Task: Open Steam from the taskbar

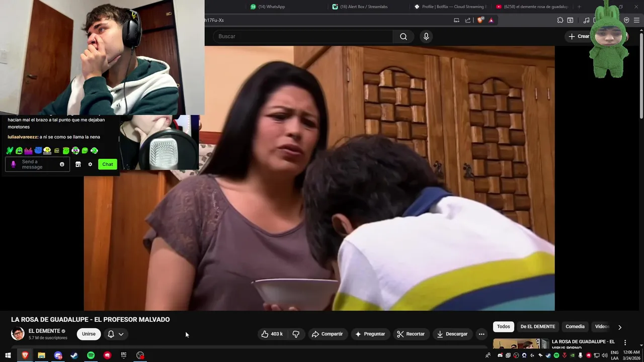Action: pos(74,355)
